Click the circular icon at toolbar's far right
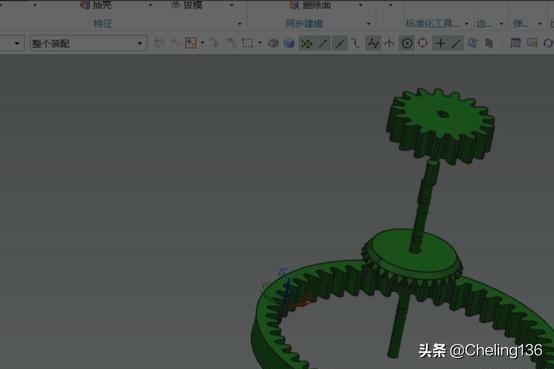Viewport: 554px width, 369px height. [548, 43]
